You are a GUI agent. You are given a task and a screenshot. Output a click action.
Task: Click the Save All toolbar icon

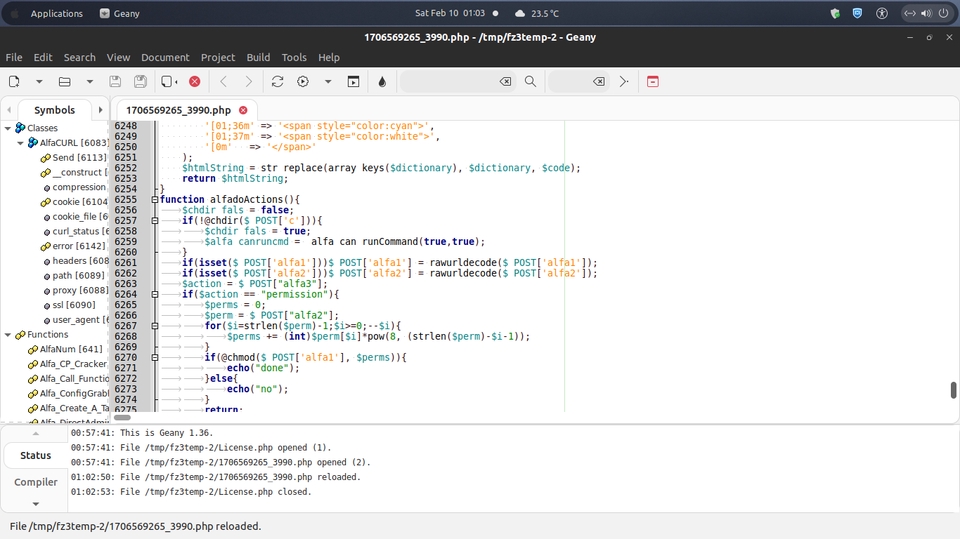coord(140,81)
